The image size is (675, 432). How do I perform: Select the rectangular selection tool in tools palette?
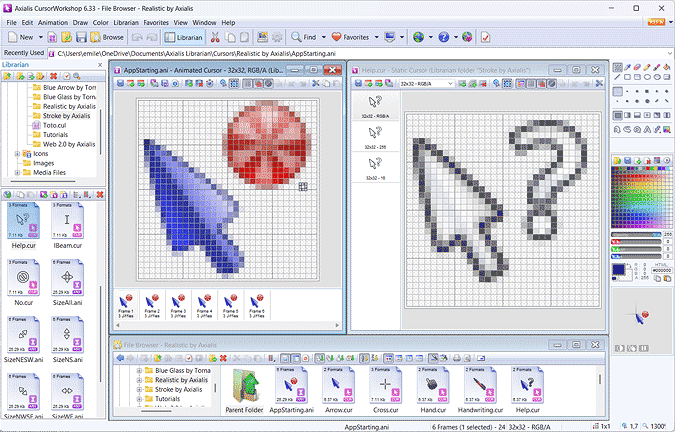tap(618, 68)
